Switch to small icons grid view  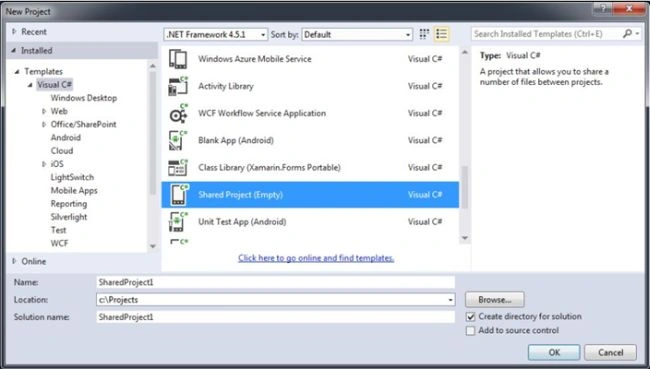click(424, 34)
